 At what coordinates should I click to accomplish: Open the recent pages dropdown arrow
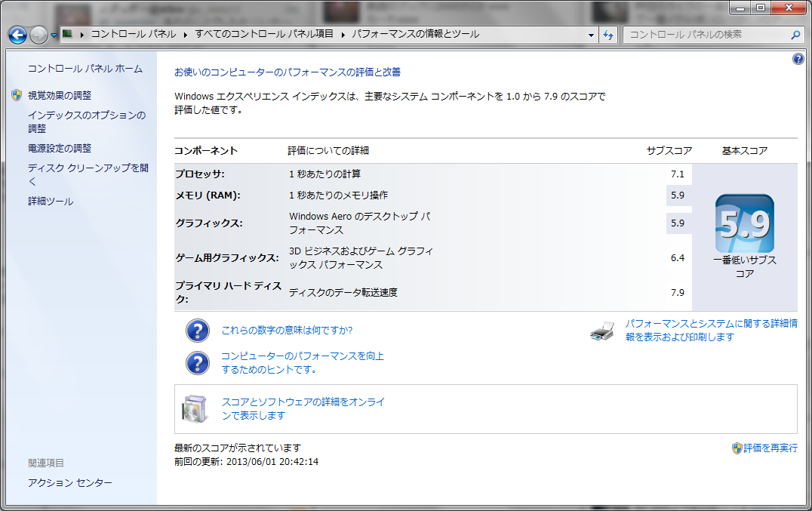(x=54, y=35)
